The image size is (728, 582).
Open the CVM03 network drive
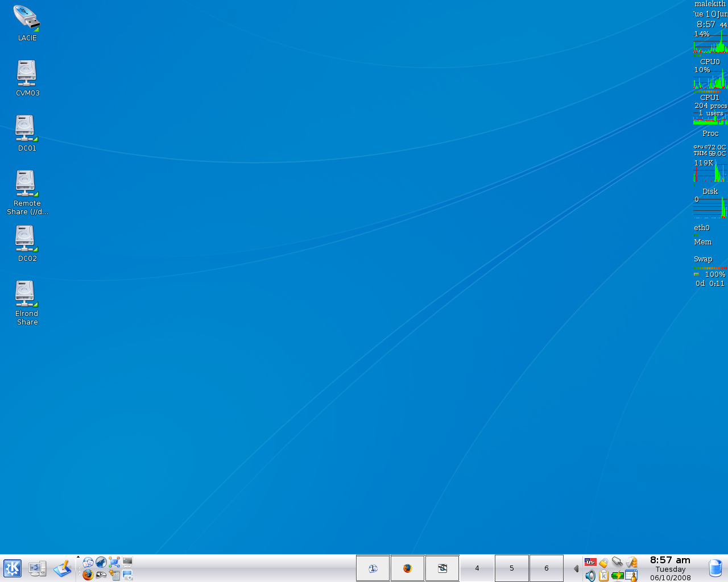click(26, 74)
